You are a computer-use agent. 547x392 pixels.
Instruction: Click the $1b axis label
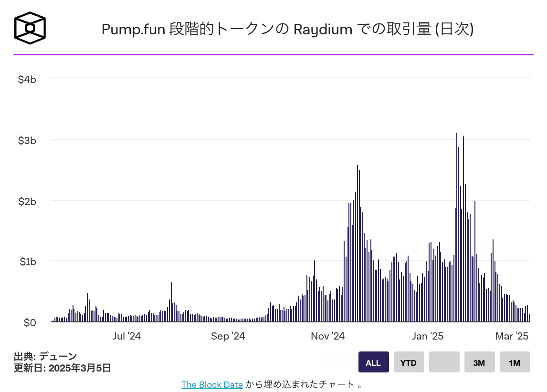[28, 262]
